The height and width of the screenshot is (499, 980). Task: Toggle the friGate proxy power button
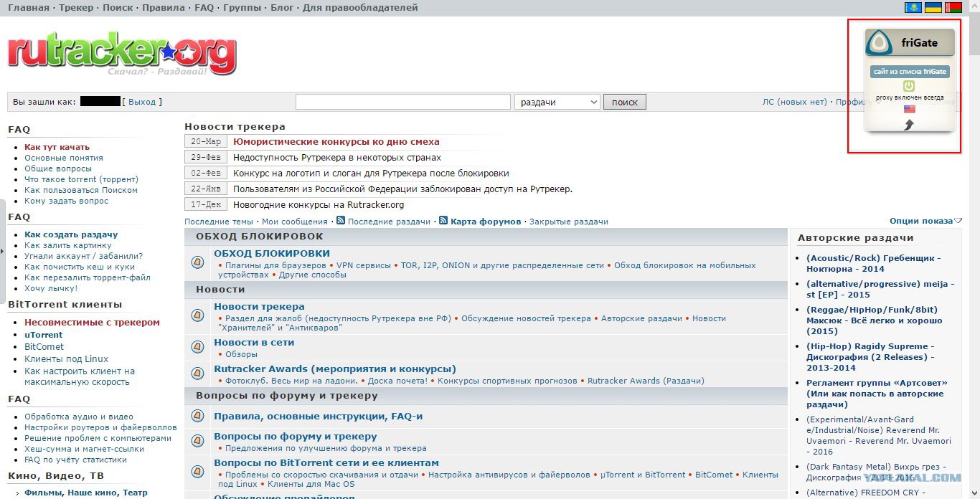click(909, 86)
